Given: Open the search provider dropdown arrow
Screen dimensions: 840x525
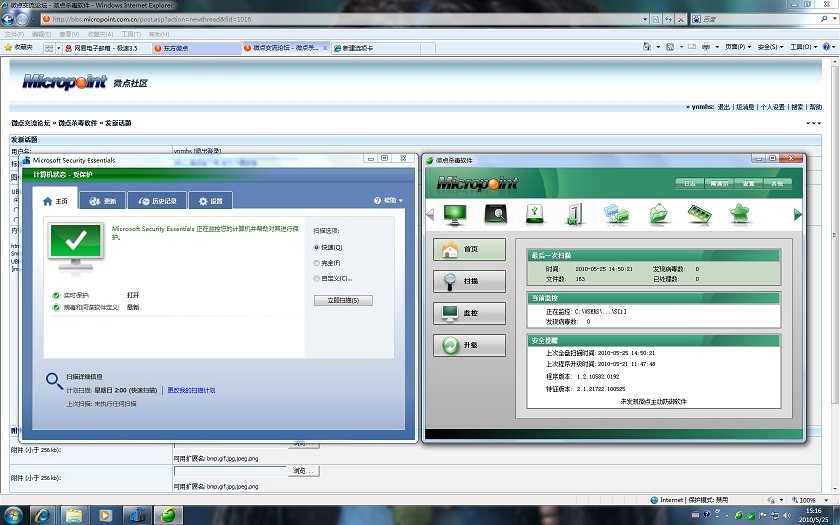Looking at the screenshot, I should click(x=832, y=19).
